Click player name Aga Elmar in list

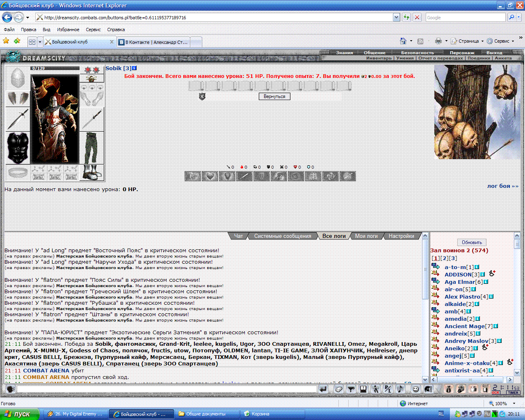click(459, 282)
